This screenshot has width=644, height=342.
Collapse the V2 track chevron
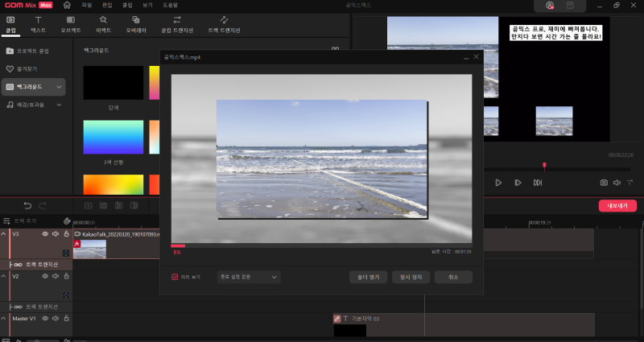[x=4, y=276]
